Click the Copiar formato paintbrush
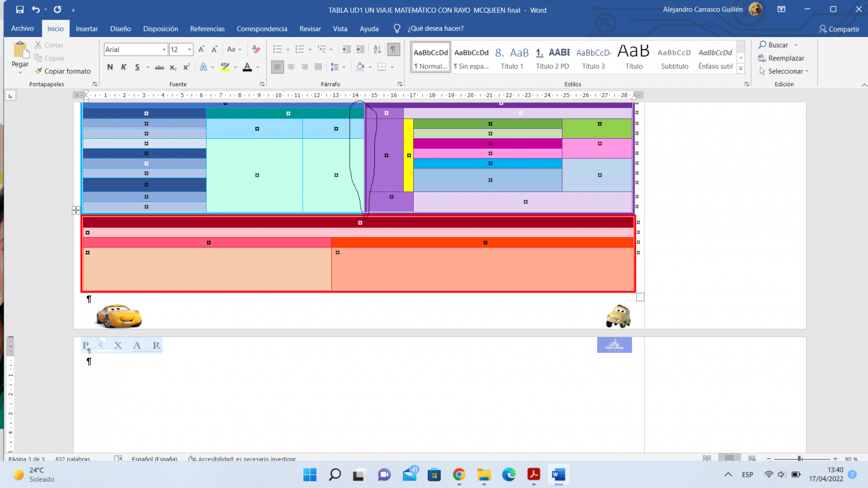The image size is (868, 488). [62, 71]
